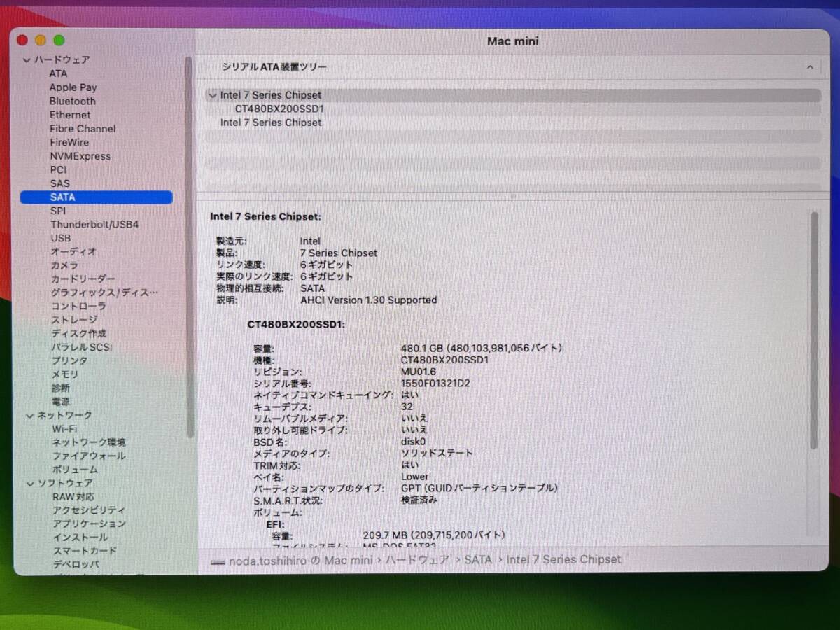Image resolution: width=840 pixels, height=630 pixels.
Task: Select ボリューム in the sidebar
Action: [x=75, y=470]
